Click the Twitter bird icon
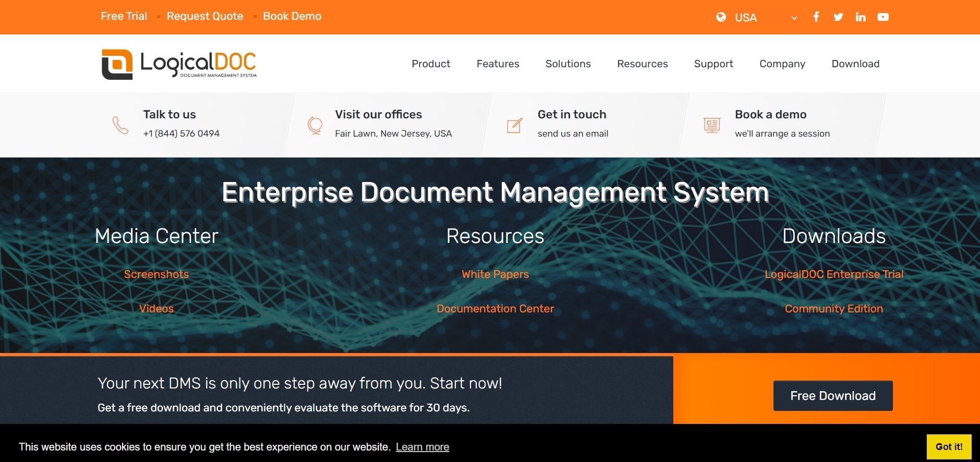Viewport: 980px width, 462px height. tap(838, 17)
